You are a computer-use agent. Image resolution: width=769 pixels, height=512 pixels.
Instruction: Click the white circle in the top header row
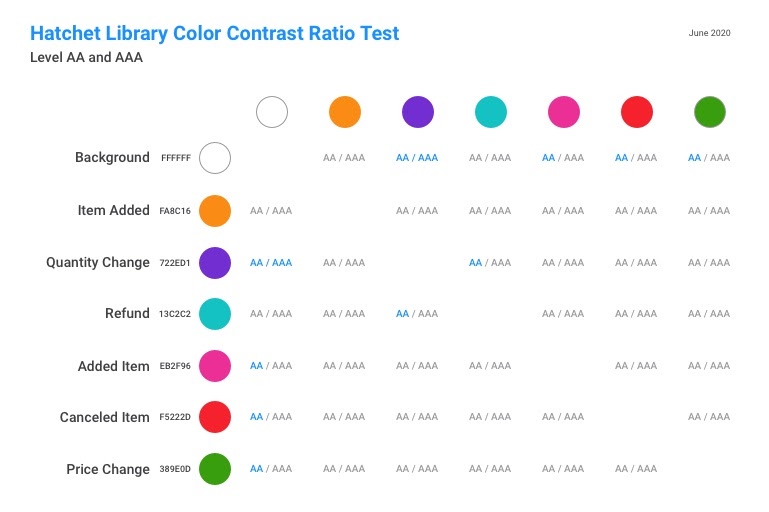click(x=272, y=112)
